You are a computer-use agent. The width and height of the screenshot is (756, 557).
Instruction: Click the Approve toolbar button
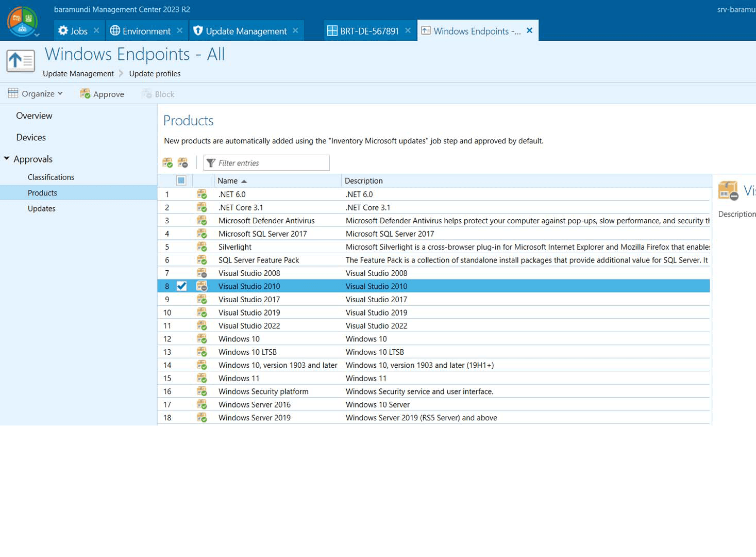[102, 94]
